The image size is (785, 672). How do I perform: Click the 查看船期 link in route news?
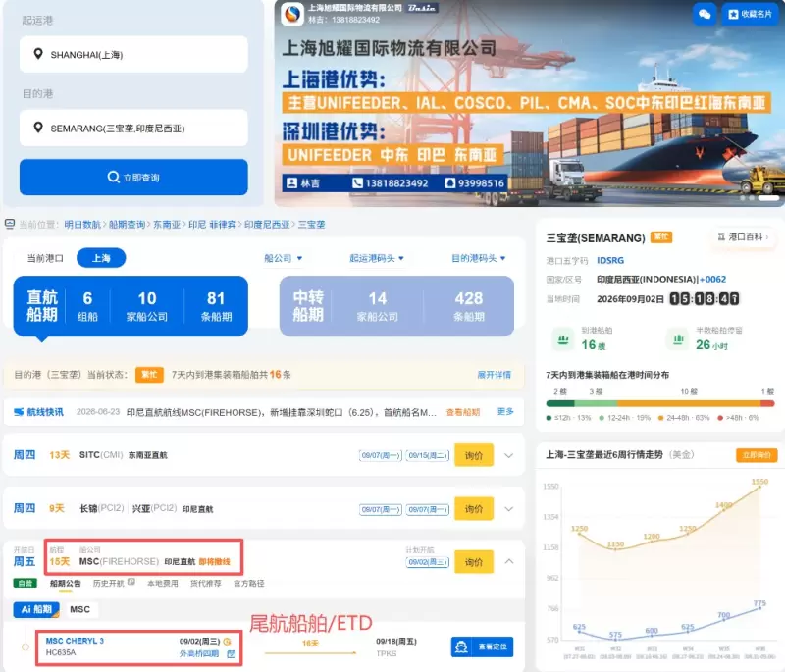462,412
